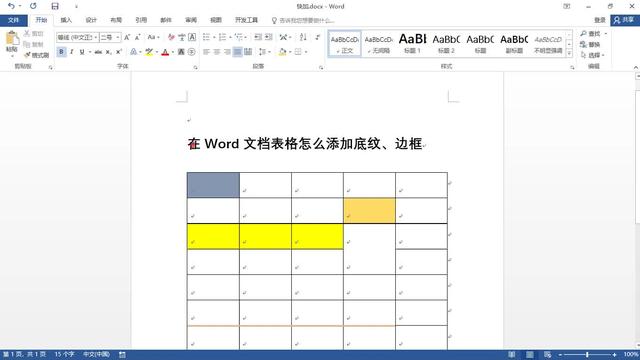The image size is (640, 360).
Task: Open the Select (选择) dropdown
Action: point(592,55)
